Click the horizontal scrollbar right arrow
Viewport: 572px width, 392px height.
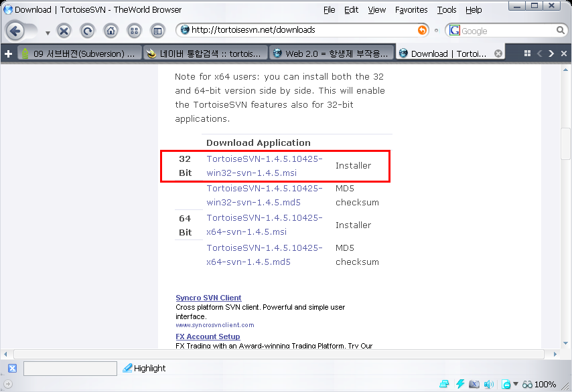click(555, 354)
